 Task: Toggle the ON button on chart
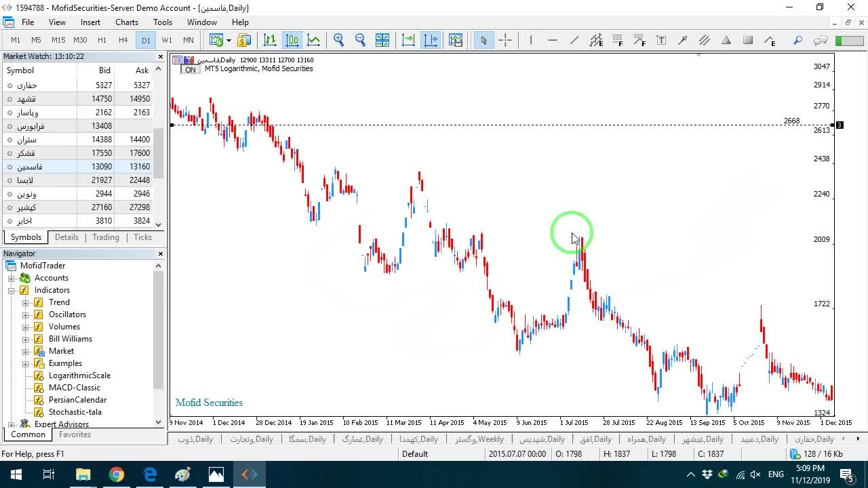click(191, 70)
